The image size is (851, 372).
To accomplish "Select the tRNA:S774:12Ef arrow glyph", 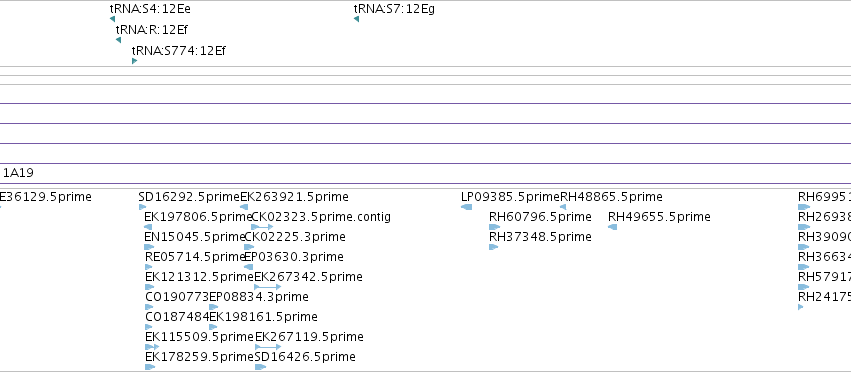I will [135, 61].
